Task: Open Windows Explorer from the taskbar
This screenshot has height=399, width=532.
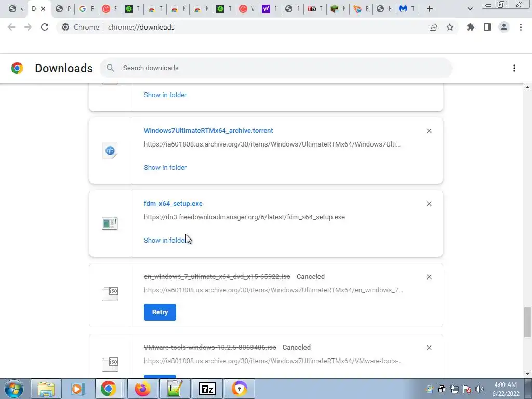Action: 46,389
